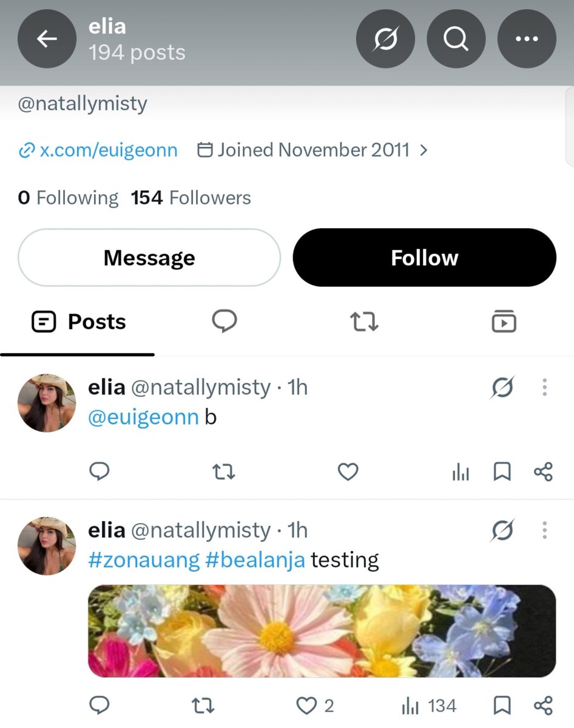Open the x.com/euigeonn profile link
Image resolution: width=574 pixels, height=728 pixels.
(x=98, y=150)
